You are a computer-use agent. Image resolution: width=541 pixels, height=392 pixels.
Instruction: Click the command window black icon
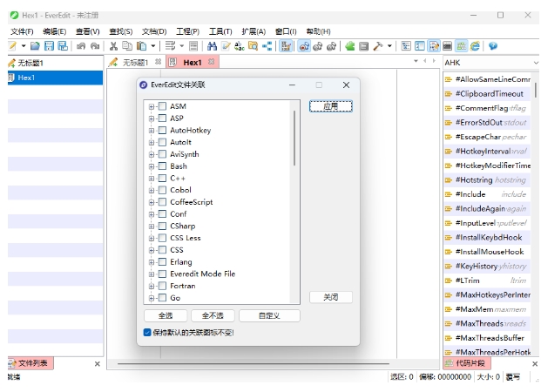(447, 46)
